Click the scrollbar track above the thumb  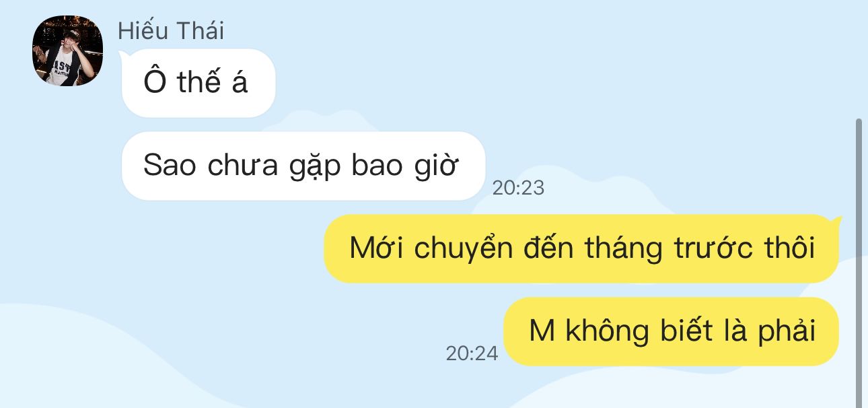click(858, 59)
